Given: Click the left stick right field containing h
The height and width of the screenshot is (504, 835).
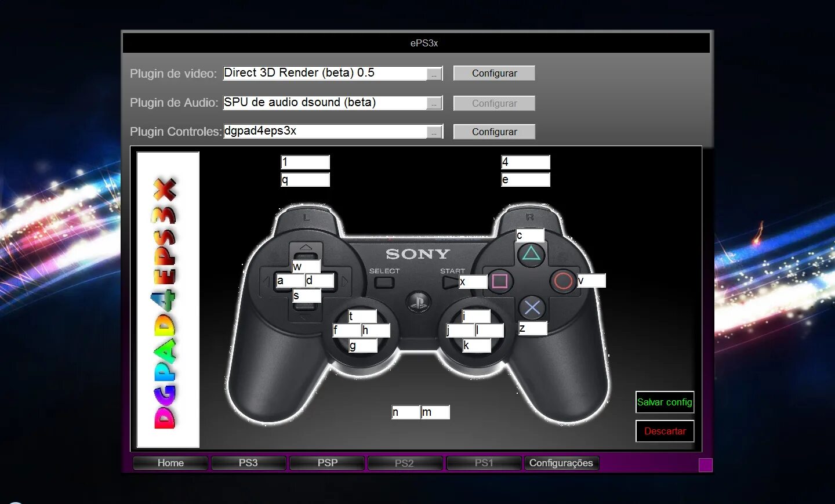Looking at the screenshot, I should (376, 331).
